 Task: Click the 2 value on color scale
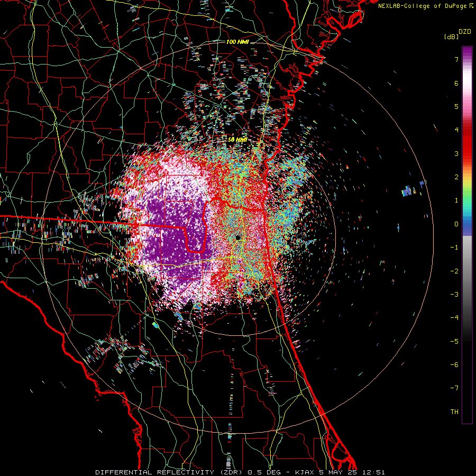[456, 177]
